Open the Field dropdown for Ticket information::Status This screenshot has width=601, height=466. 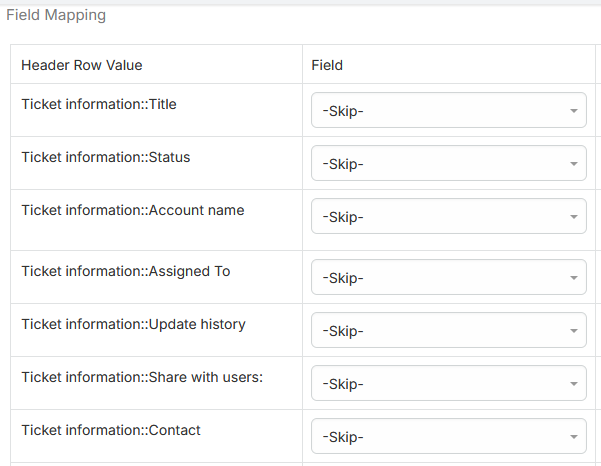click(x=448, y=163)
